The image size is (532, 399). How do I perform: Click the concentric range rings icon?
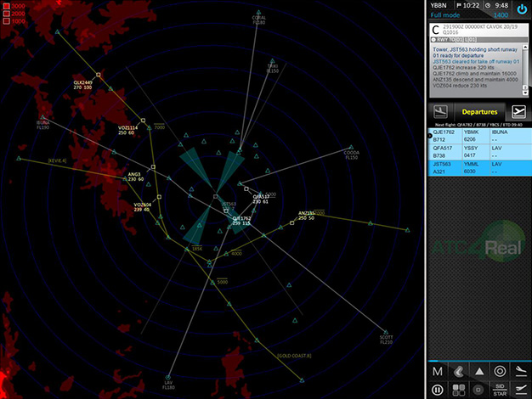(x=500, y=371)
